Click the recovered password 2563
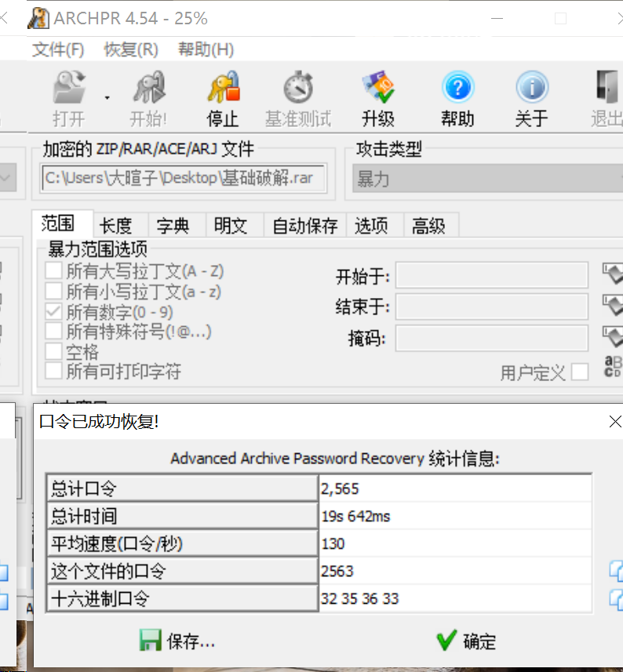The width and height of the screenshot is (623, 672). (x=337, y=571)
